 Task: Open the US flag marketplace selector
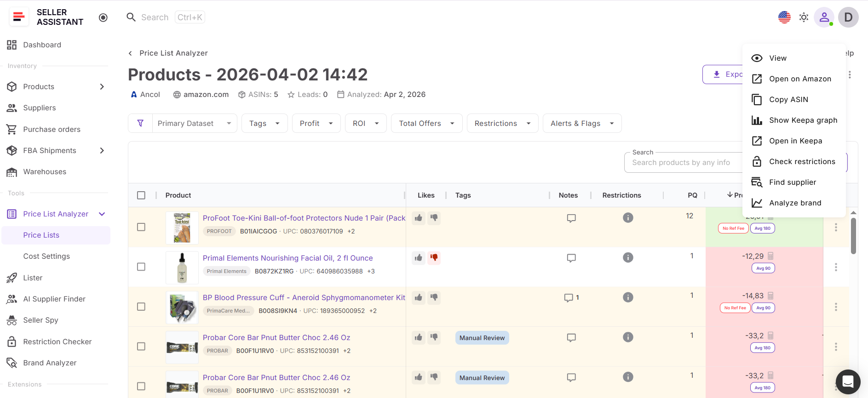(784, 17)
